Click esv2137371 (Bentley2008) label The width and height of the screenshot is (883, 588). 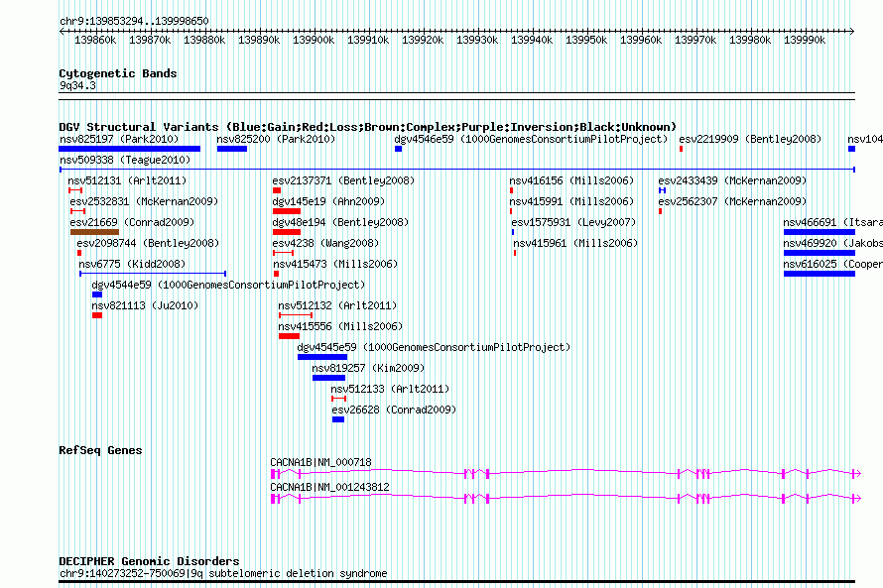click(343, 180)
